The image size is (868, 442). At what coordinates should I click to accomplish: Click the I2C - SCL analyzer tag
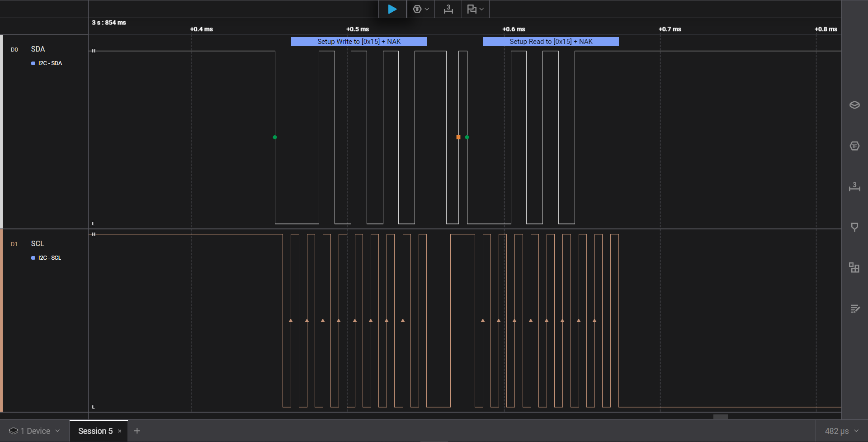pos(49,258)
